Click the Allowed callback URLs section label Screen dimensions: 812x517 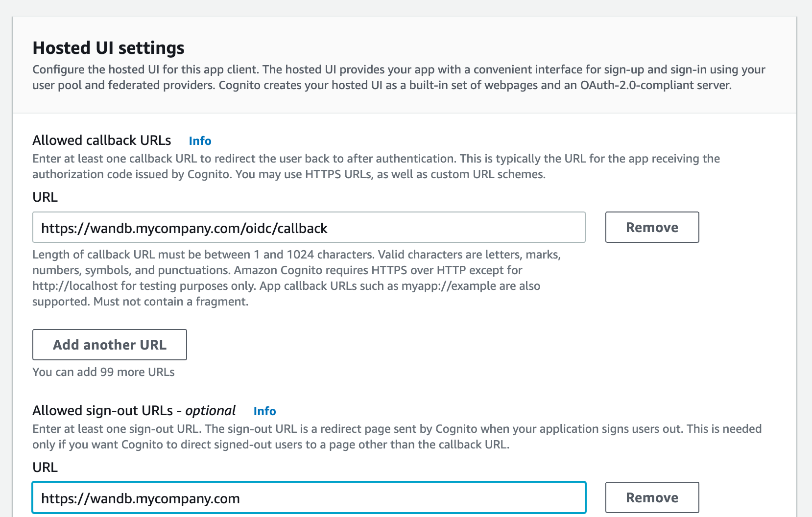(x=101, y=140)
